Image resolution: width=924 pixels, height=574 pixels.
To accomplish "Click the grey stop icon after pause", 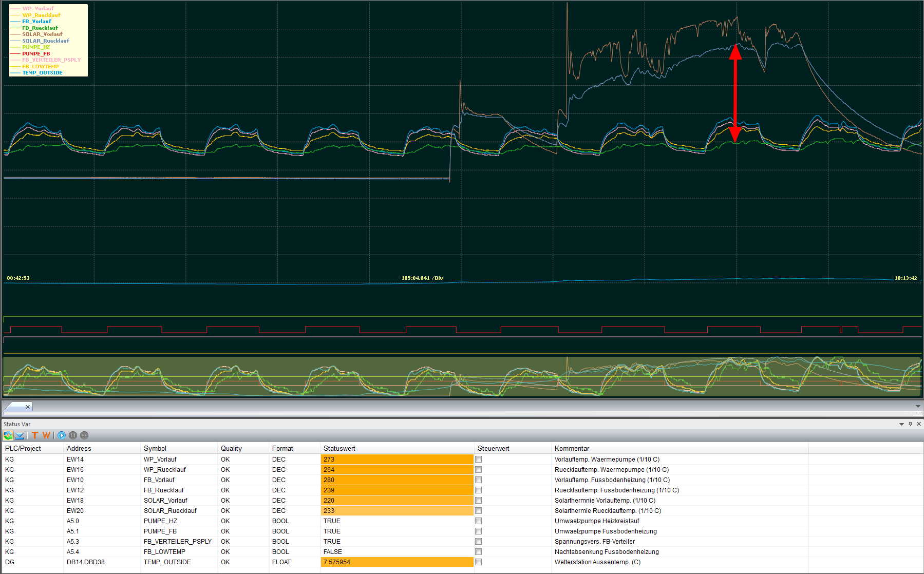I will (84, 435).
